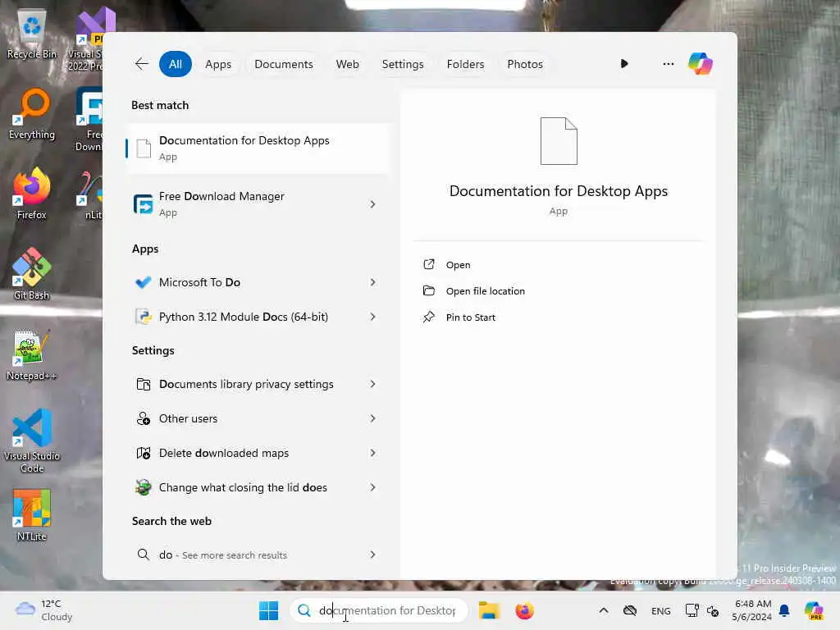
Task: Click the large document icon in the preview pane
Action: tap(559, 141)
